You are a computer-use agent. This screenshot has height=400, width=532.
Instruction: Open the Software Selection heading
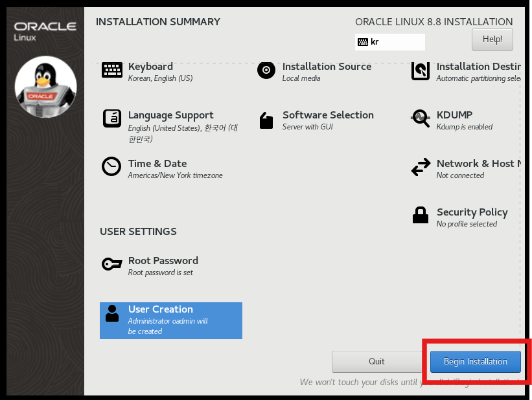(x=328, y=115)
